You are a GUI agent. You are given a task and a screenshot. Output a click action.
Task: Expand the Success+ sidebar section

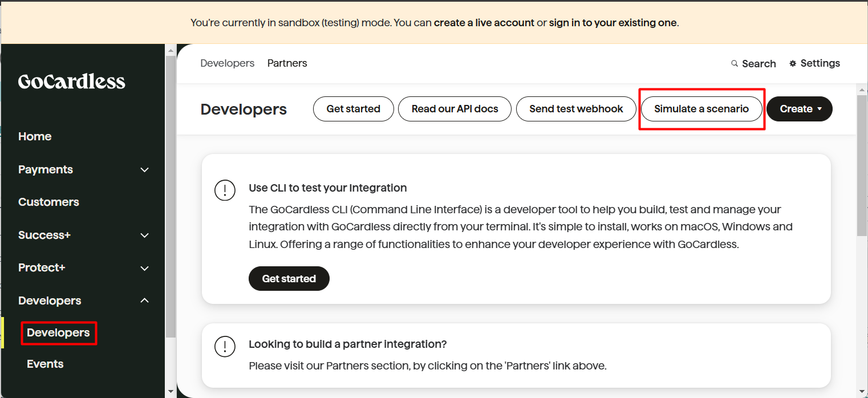click(x=145, y=235)
